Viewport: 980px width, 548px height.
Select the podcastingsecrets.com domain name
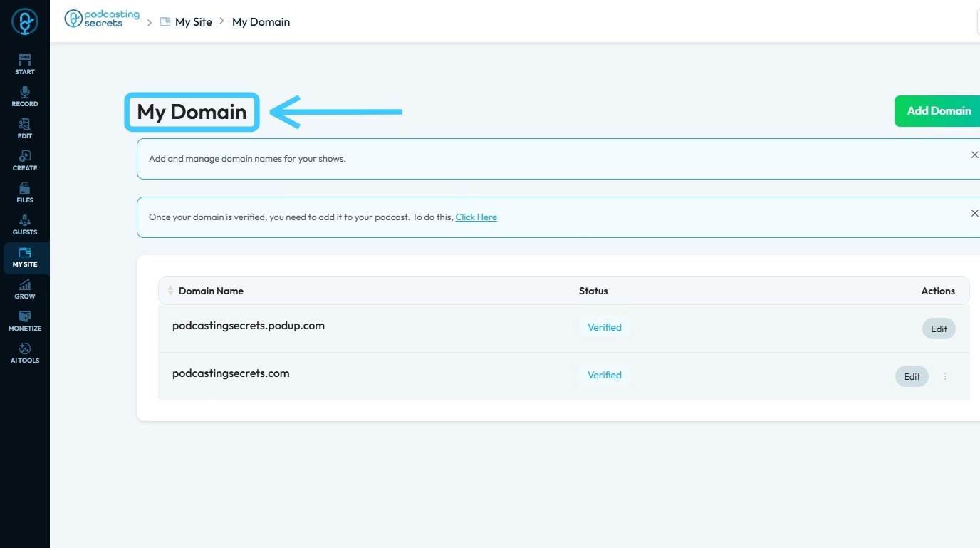click(231, 373)
